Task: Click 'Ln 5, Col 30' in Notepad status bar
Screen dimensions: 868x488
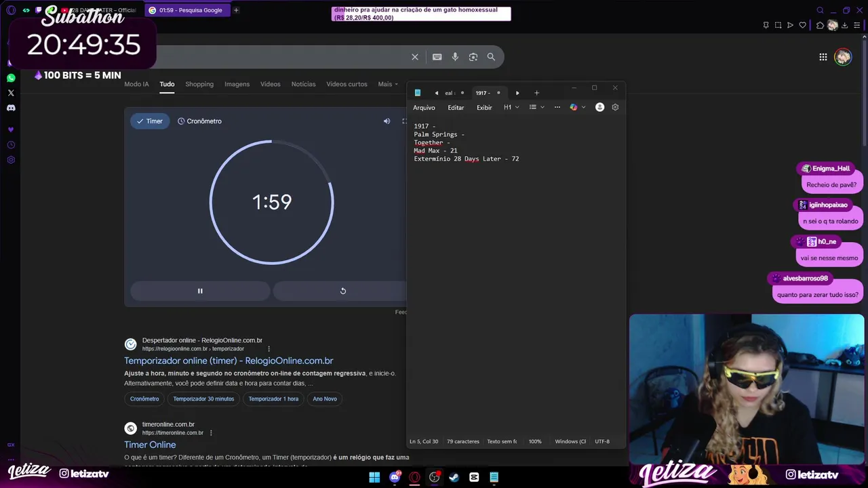Action: [424, 441]
